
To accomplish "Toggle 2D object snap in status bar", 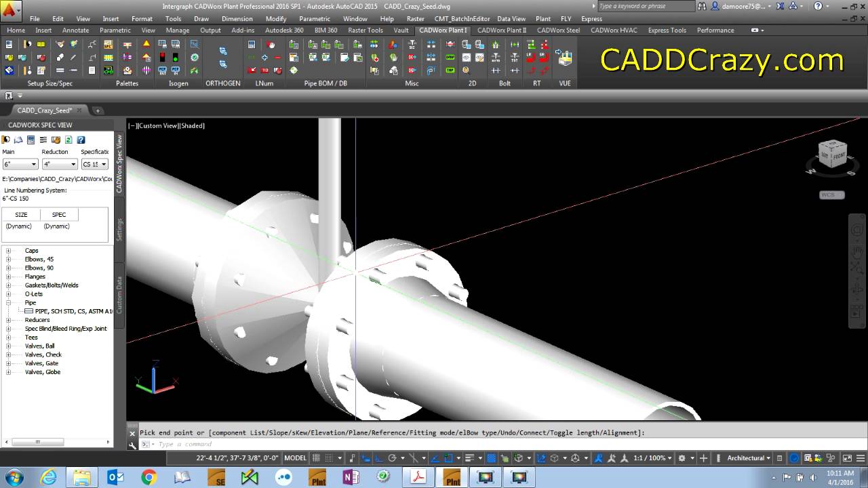I will 448,458.
